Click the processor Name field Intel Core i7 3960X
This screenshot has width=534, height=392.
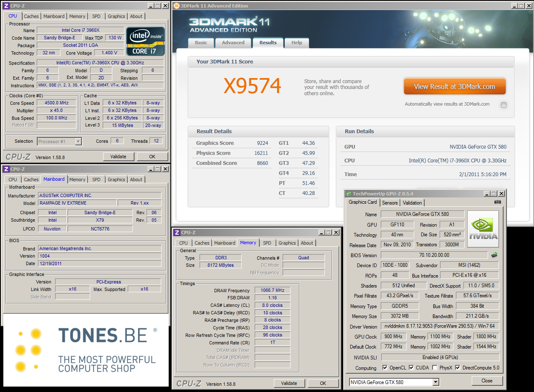click(x=81, y=30)
